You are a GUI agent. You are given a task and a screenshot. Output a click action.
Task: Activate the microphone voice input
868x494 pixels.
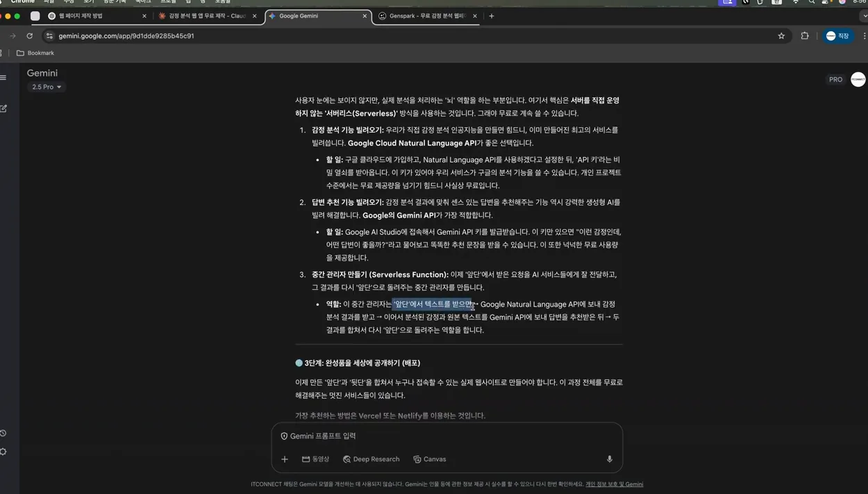(x=610, y=459)
